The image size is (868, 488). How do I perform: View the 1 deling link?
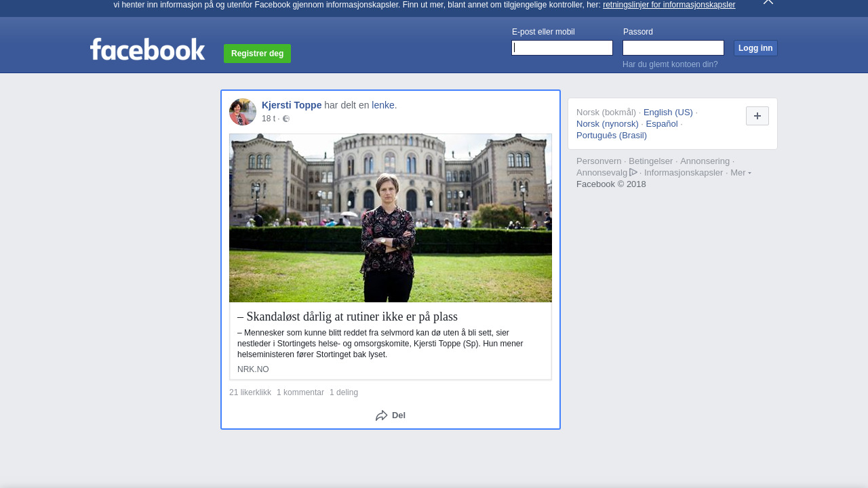344,392
